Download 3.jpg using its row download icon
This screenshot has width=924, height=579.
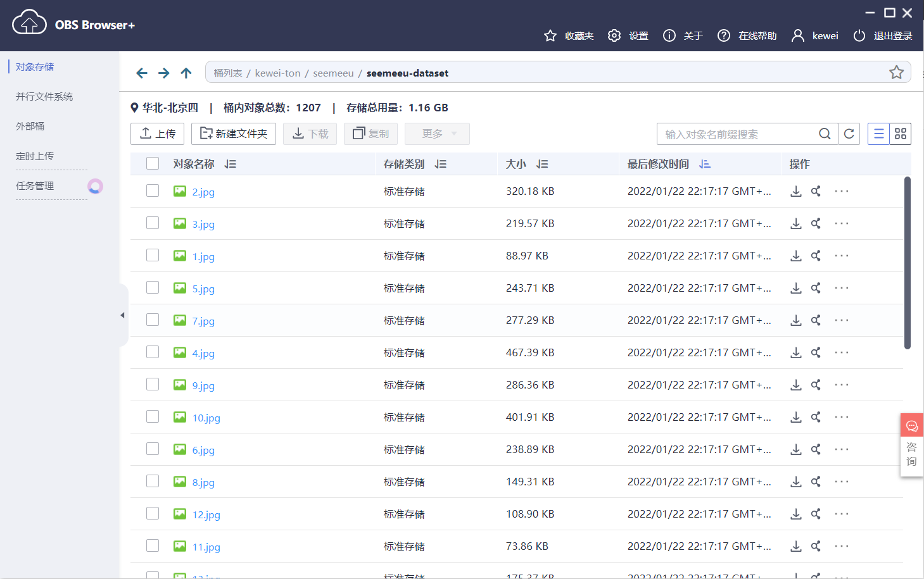tap(796, 223)
